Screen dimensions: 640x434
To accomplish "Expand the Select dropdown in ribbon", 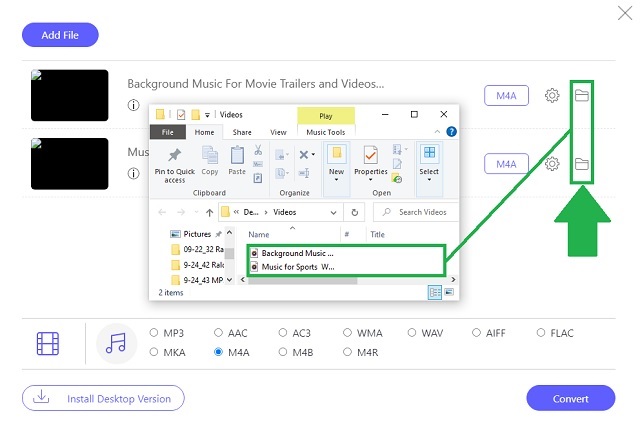I will click(429, 180).
